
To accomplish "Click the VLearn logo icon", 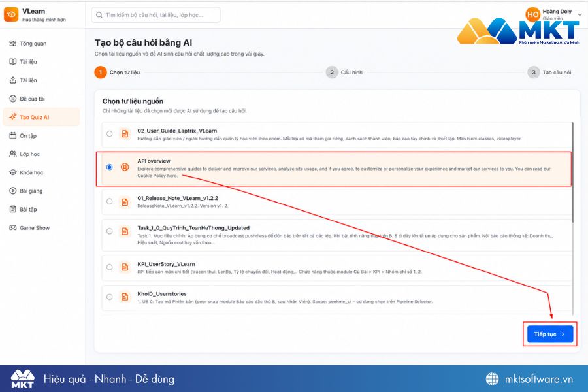I will coord(11,14).
